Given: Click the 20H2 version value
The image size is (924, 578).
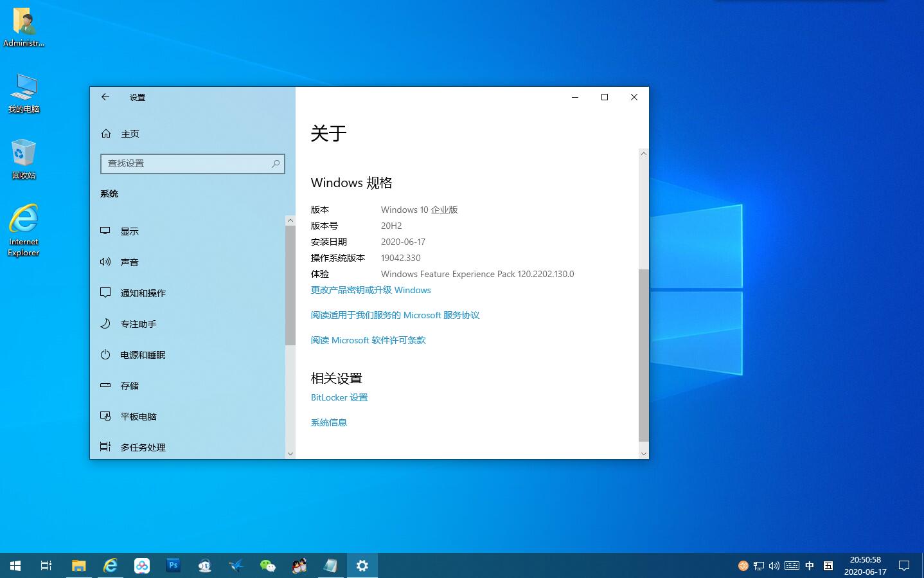Looking at the screenshot, I should (391, 226).
